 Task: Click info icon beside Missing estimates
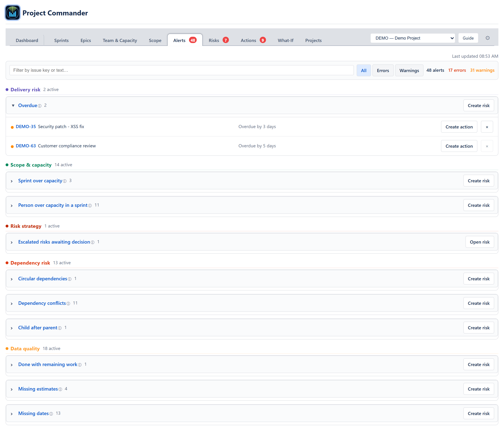click(60, 389)
